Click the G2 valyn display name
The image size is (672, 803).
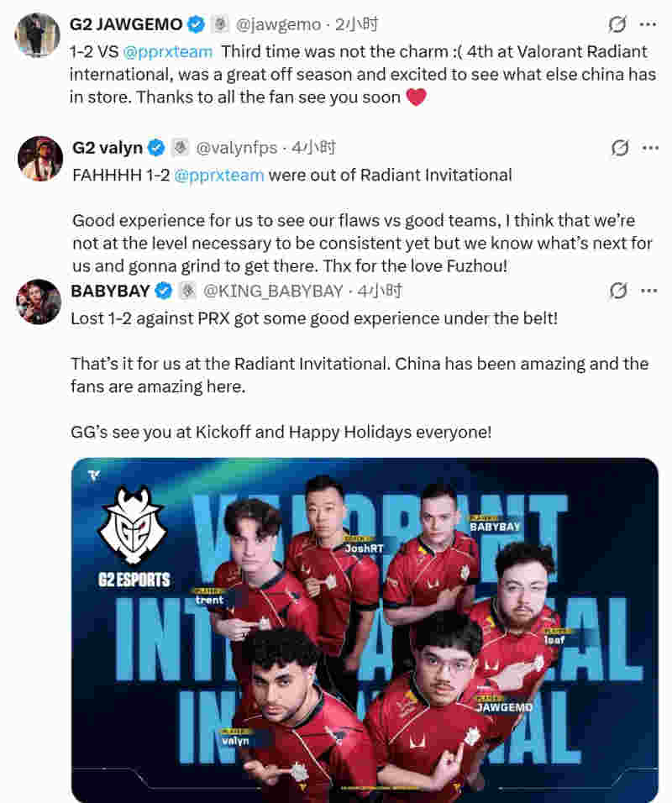click(x=108, y=148)
